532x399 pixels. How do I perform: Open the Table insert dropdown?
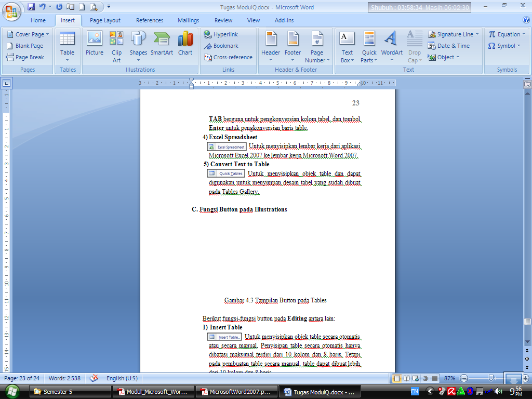tap(67, 46)
